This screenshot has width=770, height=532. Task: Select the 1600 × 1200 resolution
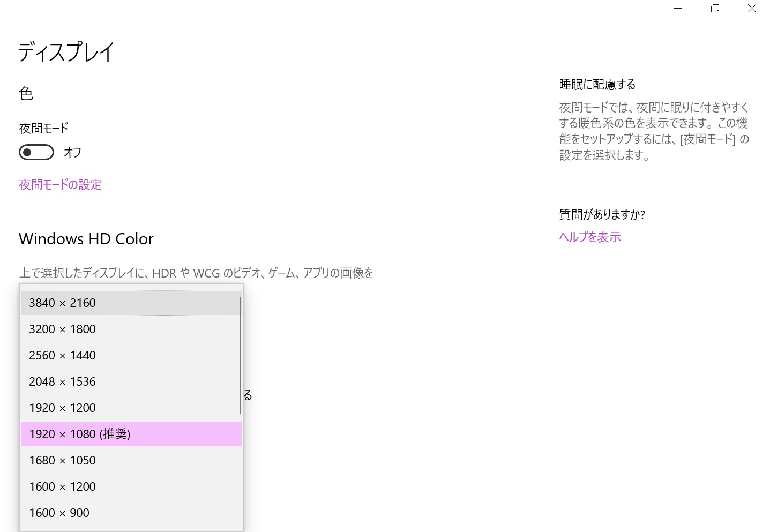pyautogui.click(x=63, y=487)
